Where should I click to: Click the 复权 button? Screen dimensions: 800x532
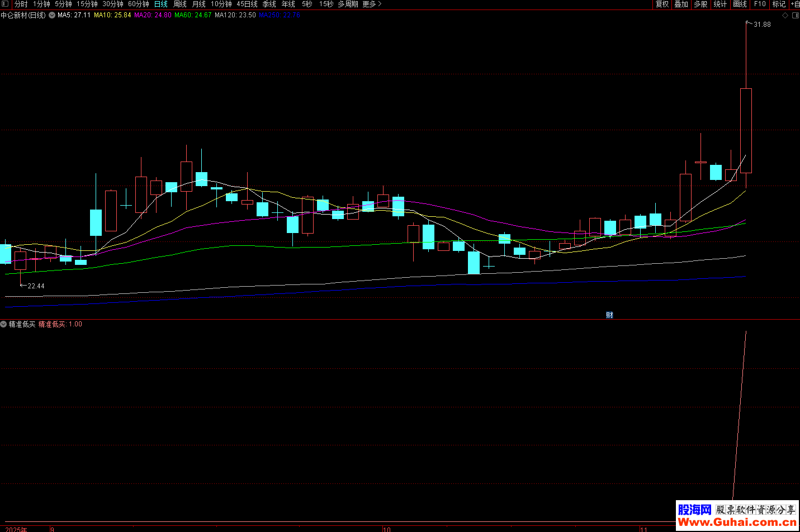point(662,4)
